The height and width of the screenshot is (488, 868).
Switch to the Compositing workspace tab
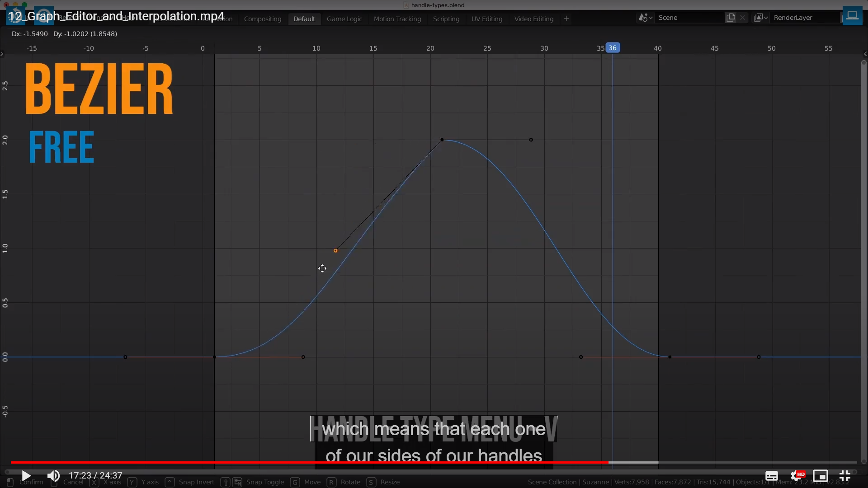click(x=262, y=19)
